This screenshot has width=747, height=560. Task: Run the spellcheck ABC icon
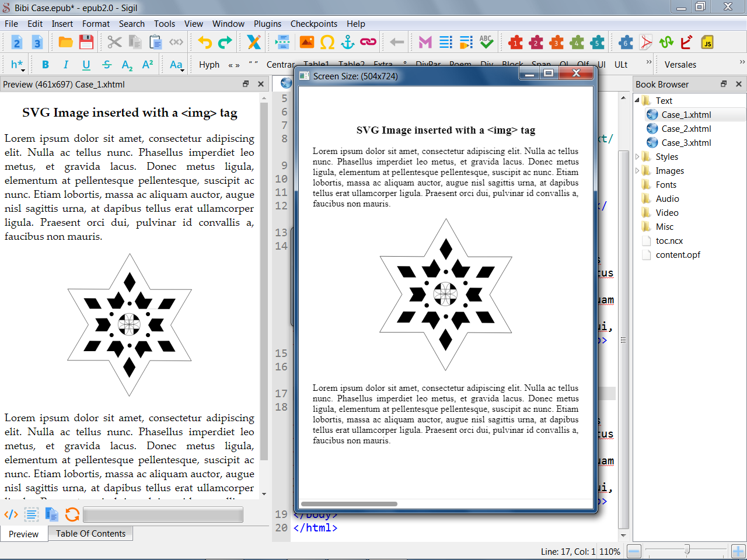click(486, 42)
